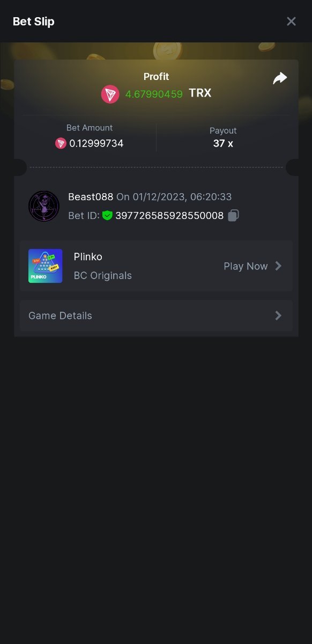Click the bet amount value 0.12999734
Screen dimensions: 312x644
pyautogui.click(x=96, y=144)
